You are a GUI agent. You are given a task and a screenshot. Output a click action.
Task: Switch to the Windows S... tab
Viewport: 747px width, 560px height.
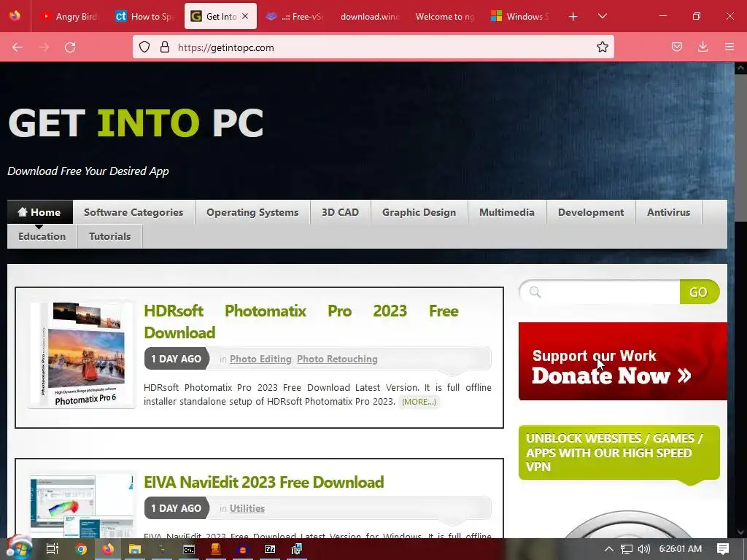pyautogui.click(x=520, y=17)
